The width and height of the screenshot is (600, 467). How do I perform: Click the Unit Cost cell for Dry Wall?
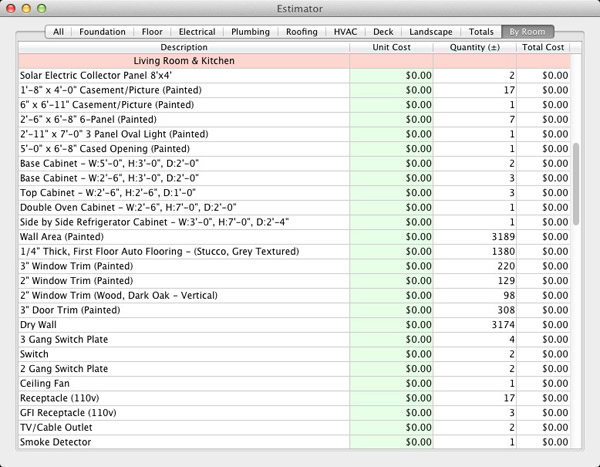[393, 324]
